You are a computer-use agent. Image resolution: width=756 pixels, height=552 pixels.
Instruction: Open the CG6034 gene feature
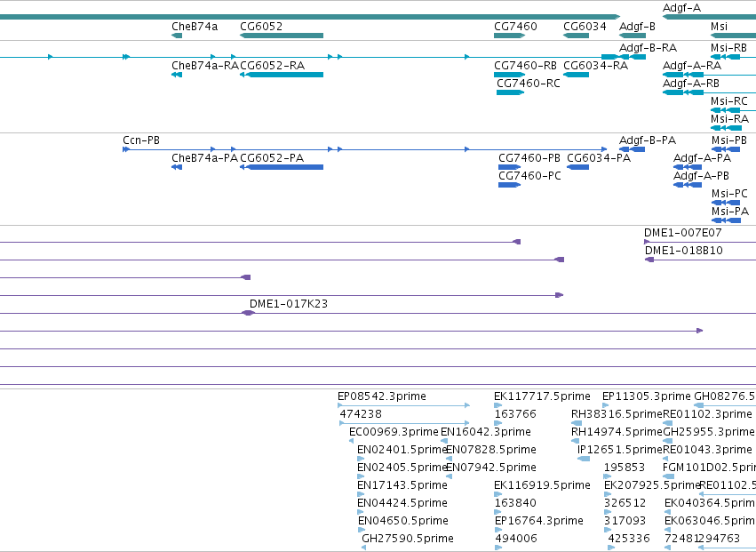[576, 36]
